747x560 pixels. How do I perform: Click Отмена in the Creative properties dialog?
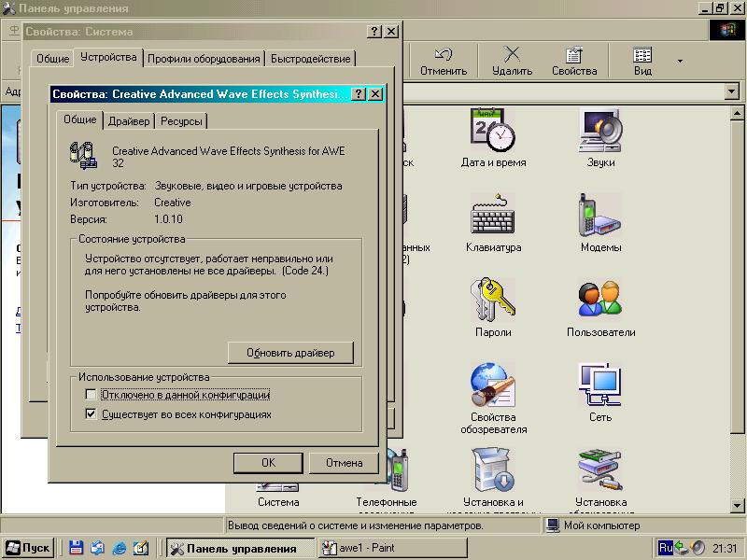[344, 462]
